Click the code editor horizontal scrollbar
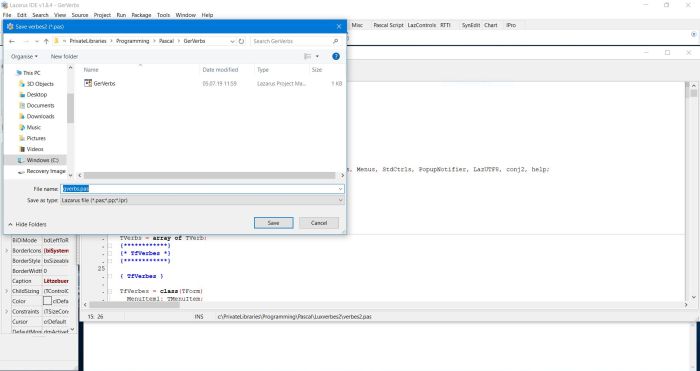 [134, 305]
